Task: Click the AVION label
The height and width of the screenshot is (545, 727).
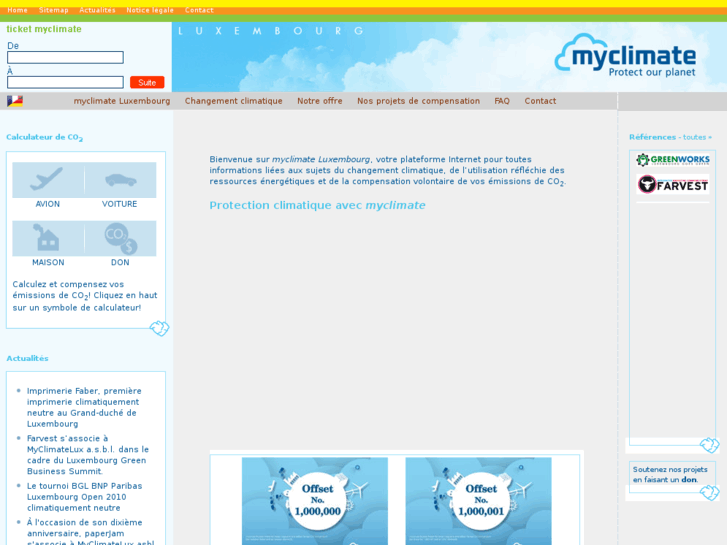Action: pos(48,204)
